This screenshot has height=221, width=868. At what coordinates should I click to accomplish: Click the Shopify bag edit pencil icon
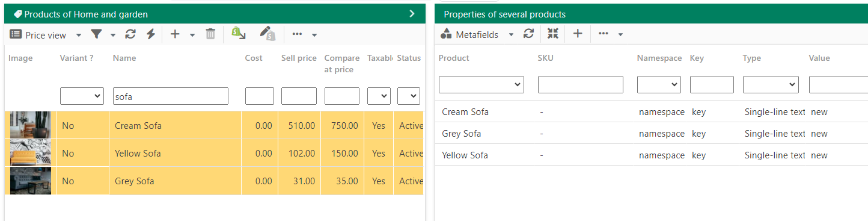coord(267,34)
